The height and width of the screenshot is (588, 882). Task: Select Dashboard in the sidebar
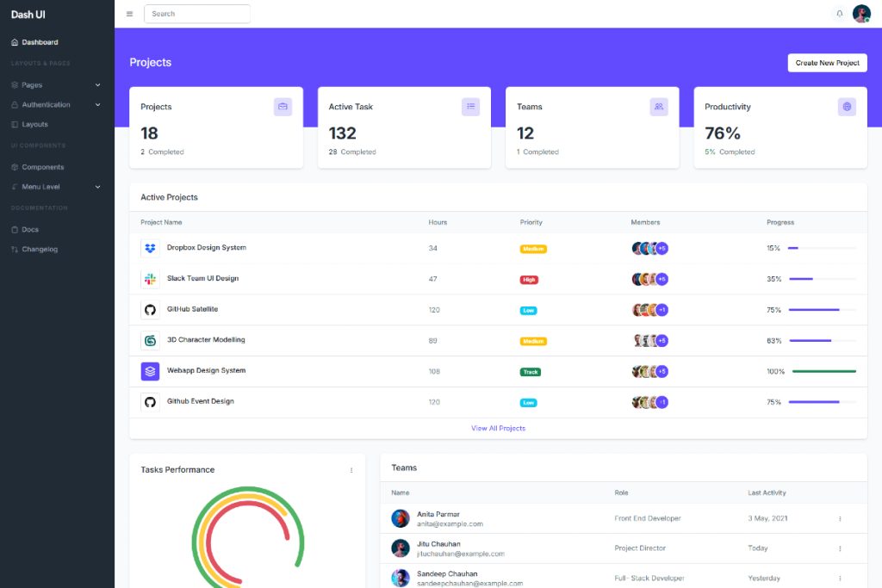(39, 41)
